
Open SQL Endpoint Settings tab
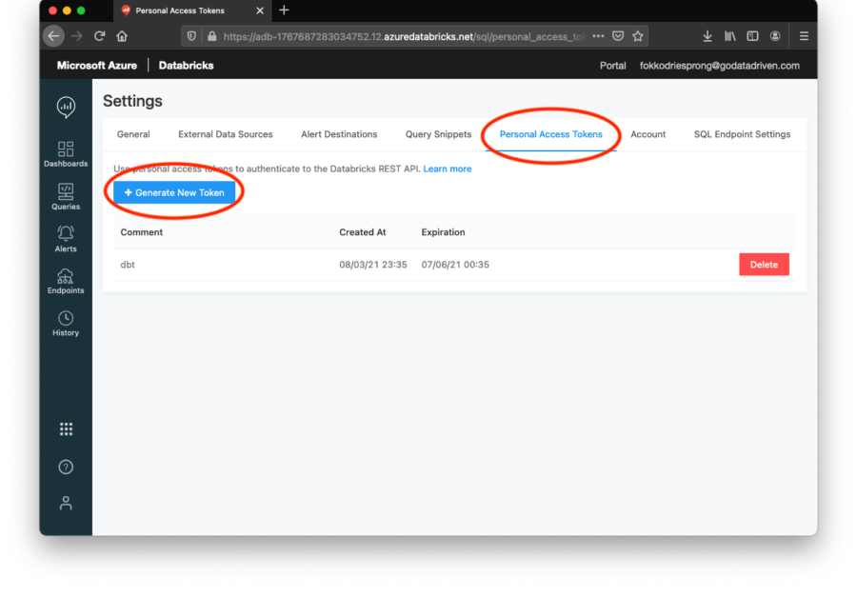[742, 134]
